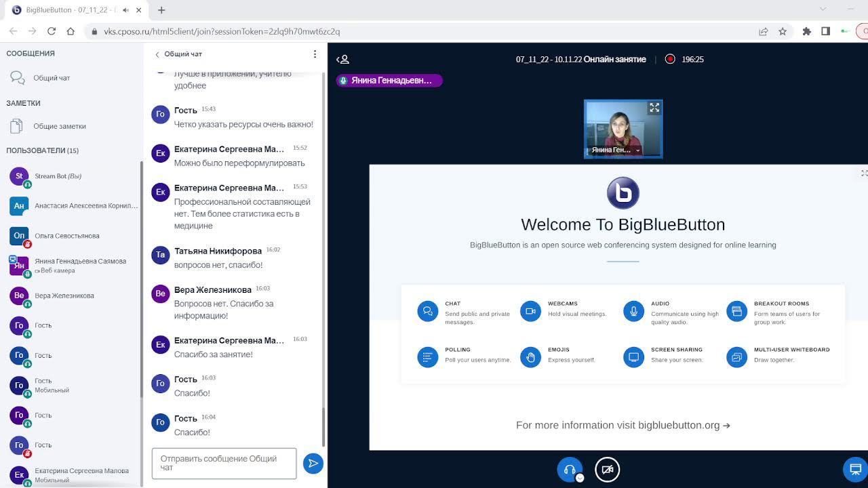868x488 pixels.
Task: Open Общий чат in the messages list
Action: (x=71, y=78)
